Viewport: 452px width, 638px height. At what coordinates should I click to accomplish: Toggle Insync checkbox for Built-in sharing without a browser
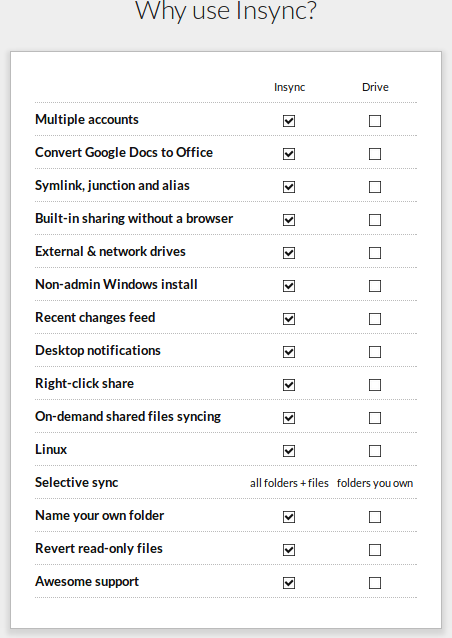pyautogui.click(x=289, y=220)
